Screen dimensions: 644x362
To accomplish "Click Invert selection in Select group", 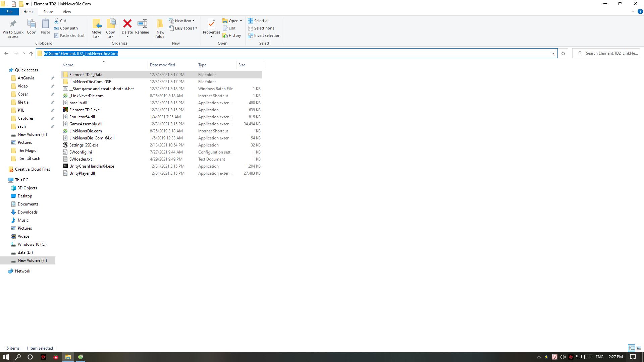I will point(264,36).
